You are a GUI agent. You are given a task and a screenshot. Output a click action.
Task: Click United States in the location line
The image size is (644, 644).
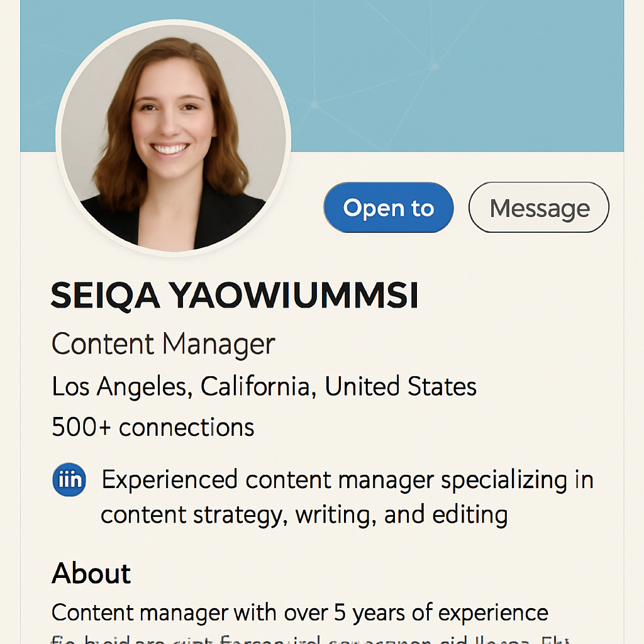[401, 386]
